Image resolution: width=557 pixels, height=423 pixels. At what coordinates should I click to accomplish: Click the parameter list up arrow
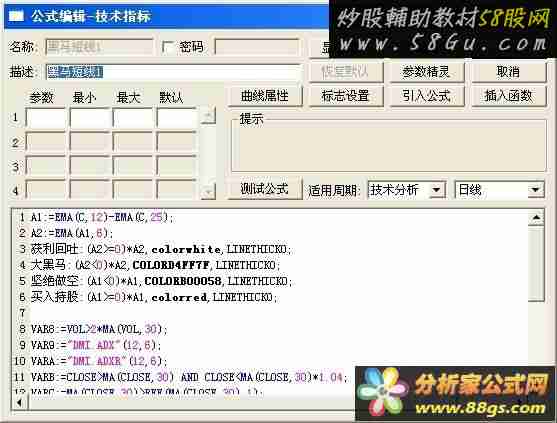[x=208, y=116]
